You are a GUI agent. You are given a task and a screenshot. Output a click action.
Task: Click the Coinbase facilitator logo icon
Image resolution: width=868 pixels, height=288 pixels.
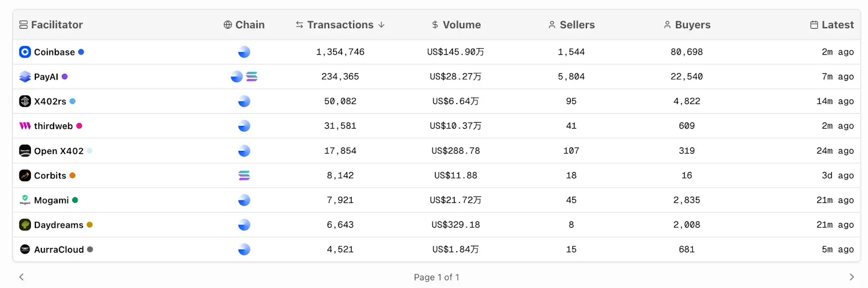click(x=25, y=52)
